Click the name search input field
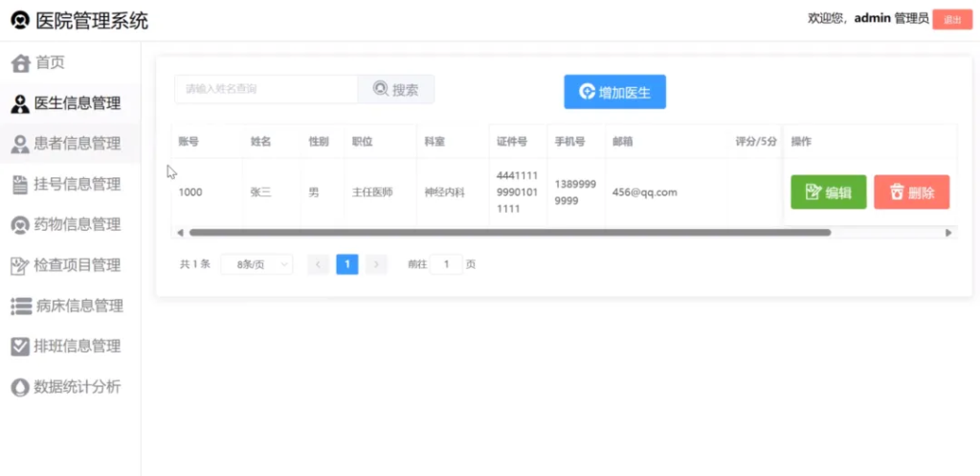The height and width of the screenshot is (476, 980). point(266,89)
